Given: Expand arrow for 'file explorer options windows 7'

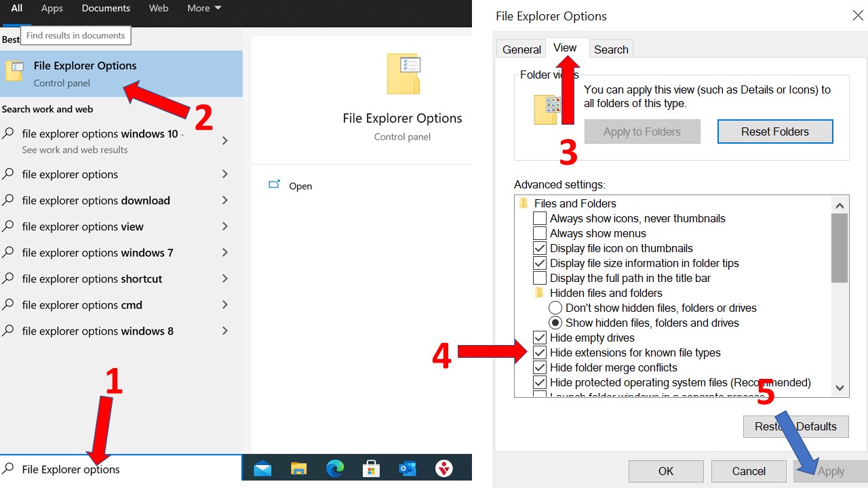Looking at the screenshot, I should pyautogui.click(x=225, y=252).
